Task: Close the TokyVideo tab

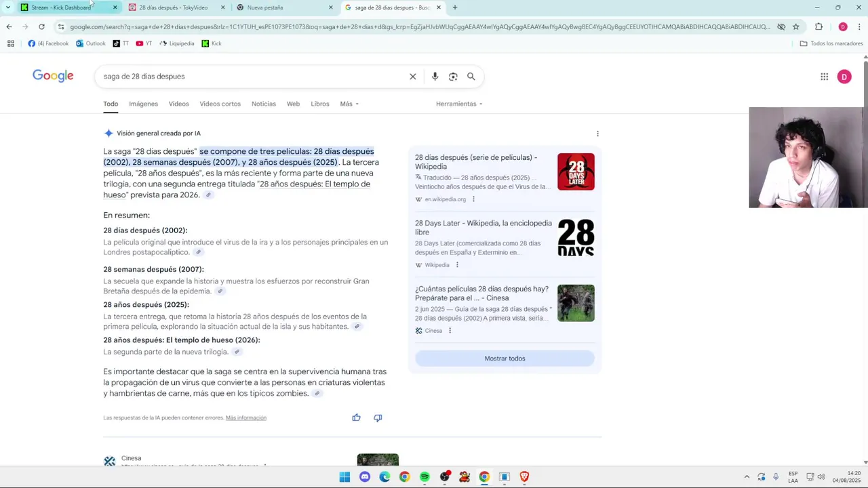Action: click(x=223, y=7)
